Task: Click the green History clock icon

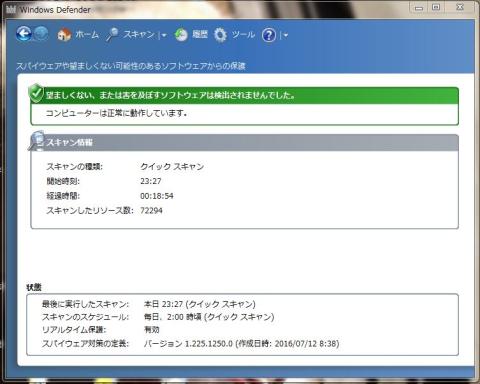Action: (x=181, y=35)
